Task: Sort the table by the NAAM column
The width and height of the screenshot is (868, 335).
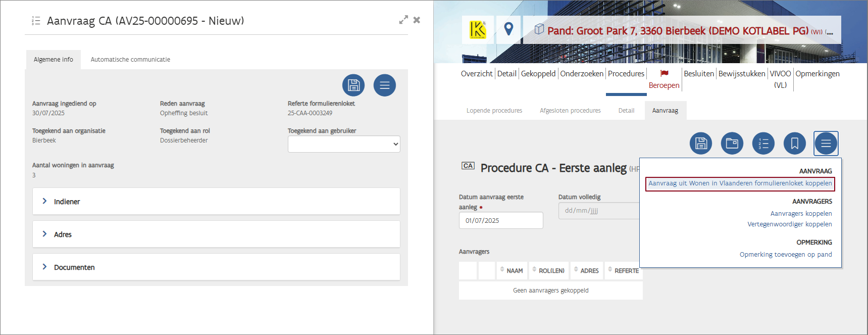Action: 512,271
